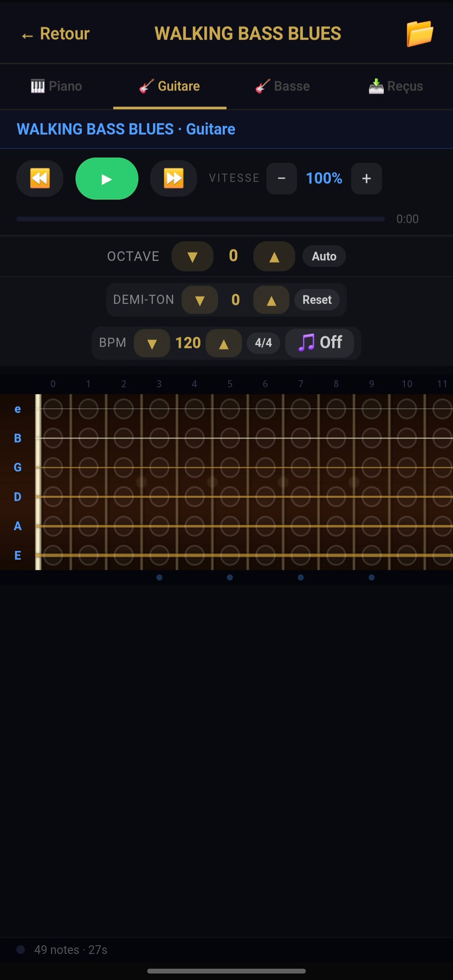Tap fret 5 on the G string
Image resolution: width=453 pixels, height=980 pixels.
230,467
